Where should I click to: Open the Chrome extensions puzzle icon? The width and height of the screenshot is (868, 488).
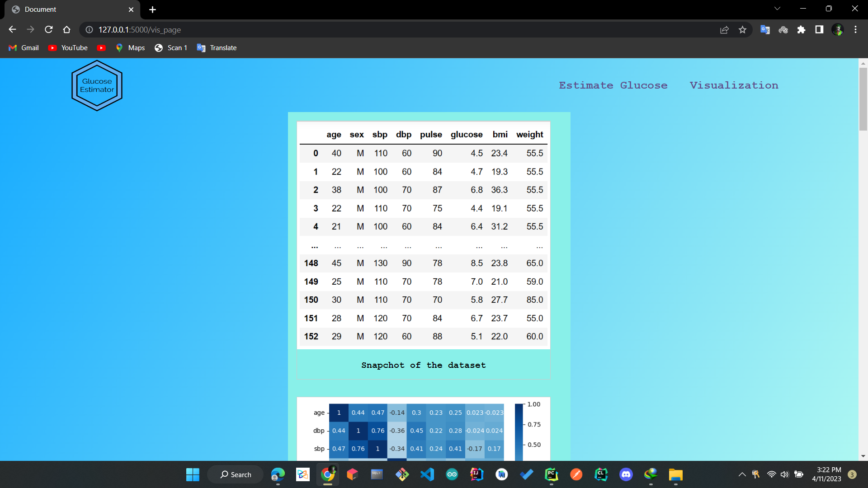click(801, 29)
